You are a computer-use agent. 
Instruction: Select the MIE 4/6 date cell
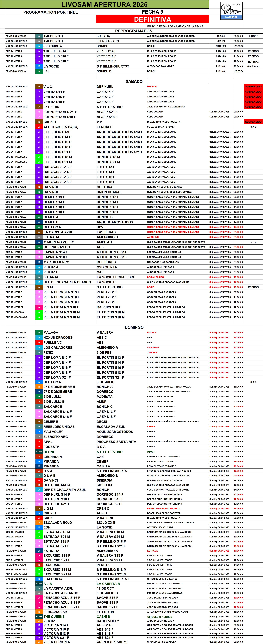[x=221, y=36]
